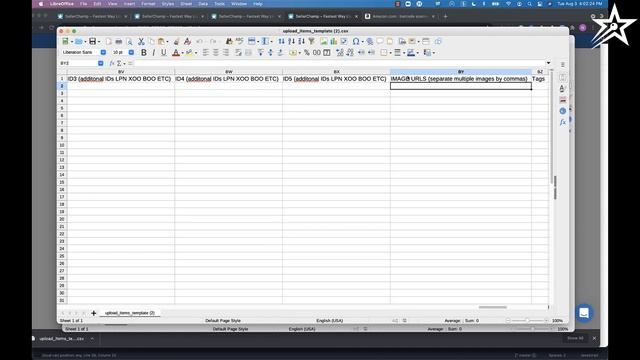
Task: Toggle Wrap Text in the formatting toolbar
Action: pyautogui.click(x=238, y=53)
